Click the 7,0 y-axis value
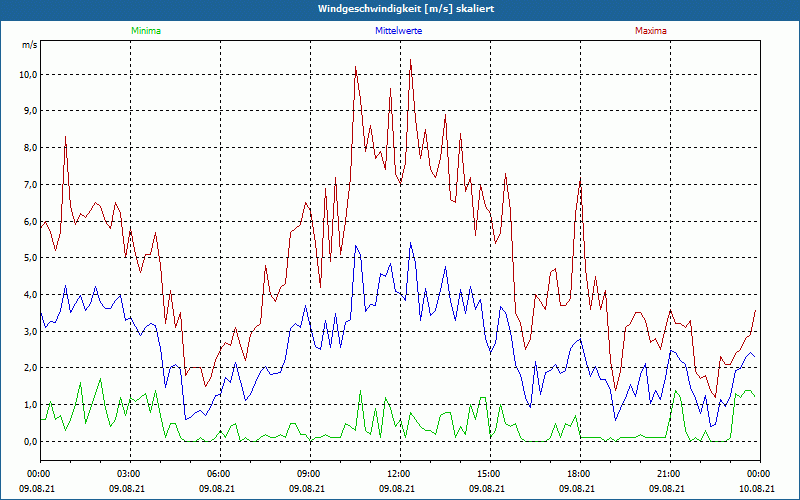This screenshot has width=800, height=500. pyautogui.click(x=30, y=185)
